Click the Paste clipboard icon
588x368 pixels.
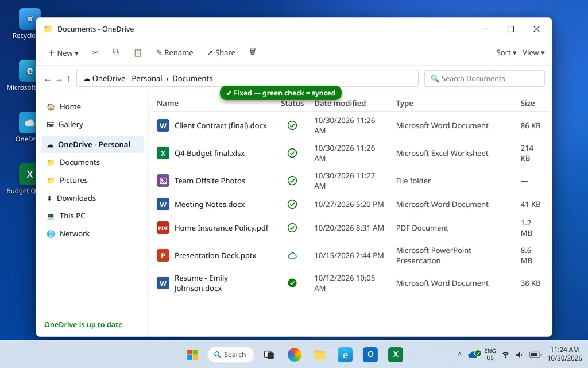coord(138,52)
